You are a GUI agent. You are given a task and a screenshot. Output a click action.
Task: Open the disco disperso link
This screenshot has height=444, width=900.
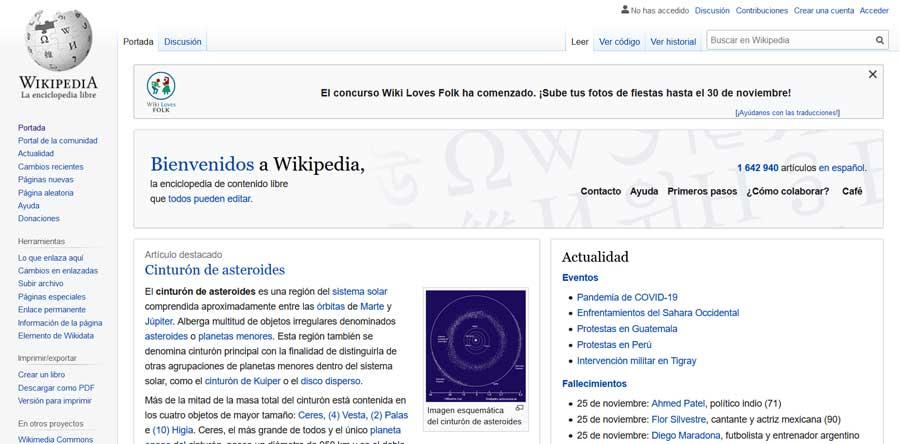pos(331,381)
